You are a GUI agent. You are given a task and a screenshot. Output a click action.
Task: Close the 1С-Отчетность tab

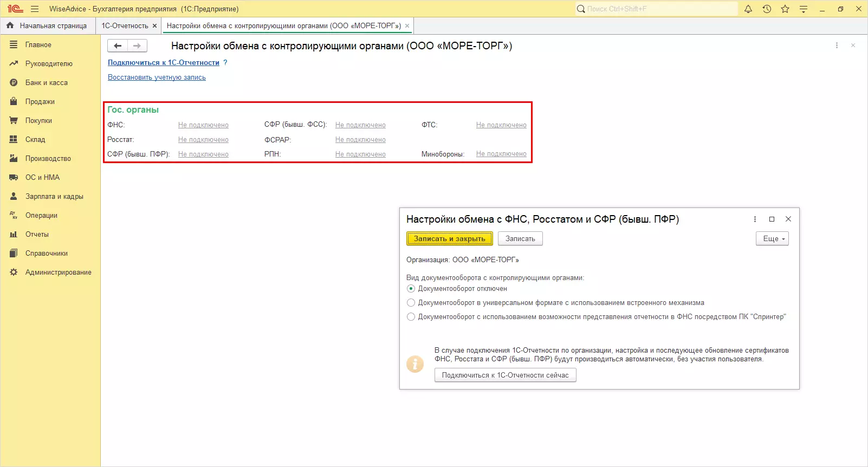click(154, 25)
